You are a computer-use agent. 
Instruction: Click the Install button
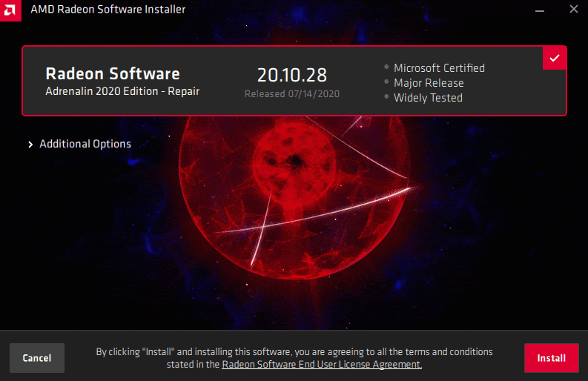pos(551,358)
